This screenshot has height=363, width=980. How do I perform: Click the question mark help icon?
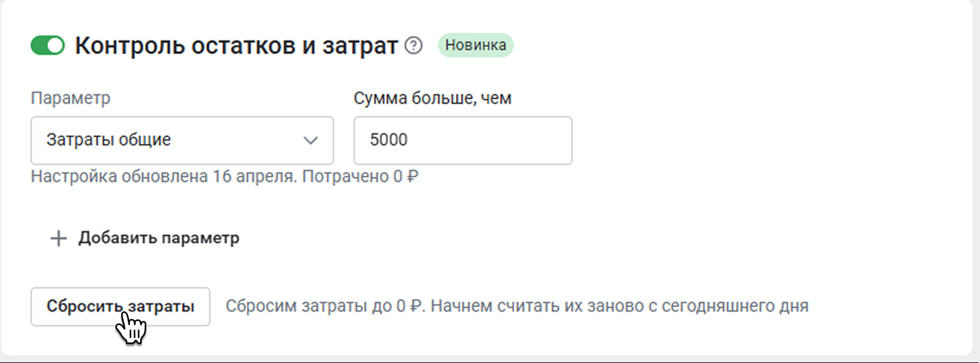pyautogui.click(x=414, y=45)
